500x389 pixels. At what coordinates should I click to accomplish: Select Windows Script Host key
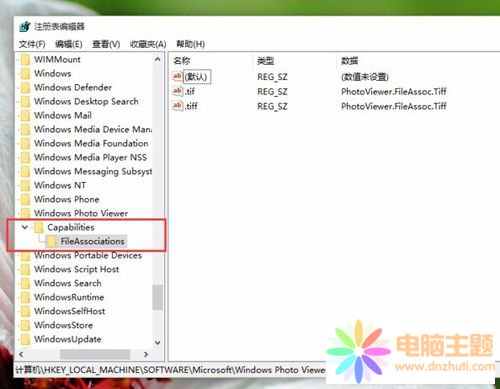77,269
